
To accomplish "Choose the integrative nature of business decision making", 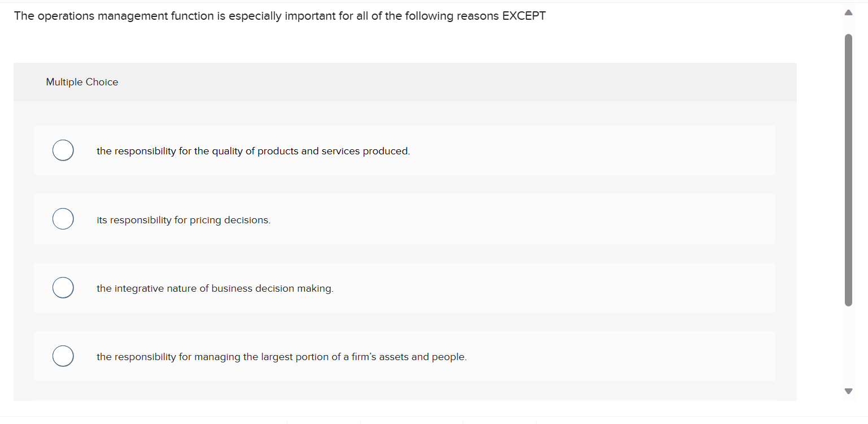I will coord(63,287).
